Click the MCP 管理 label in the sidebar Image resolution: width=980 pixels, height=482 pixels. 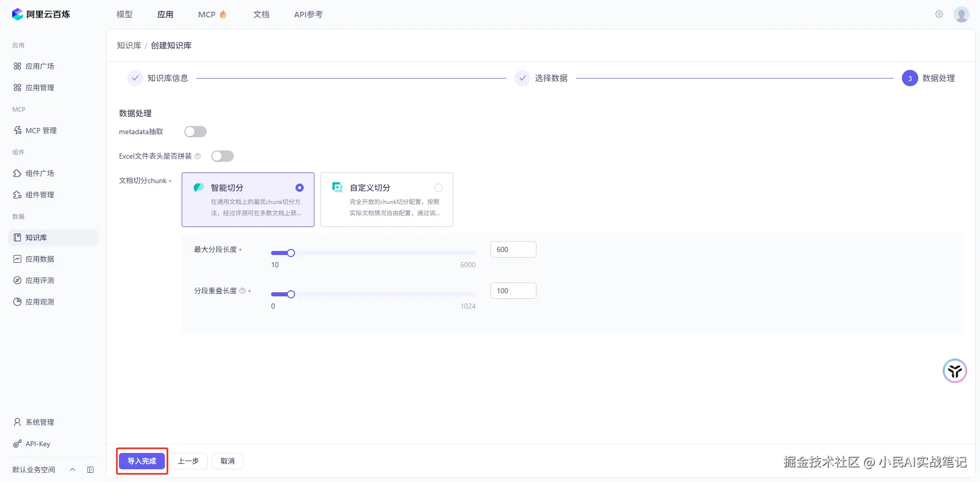[41, 131]
